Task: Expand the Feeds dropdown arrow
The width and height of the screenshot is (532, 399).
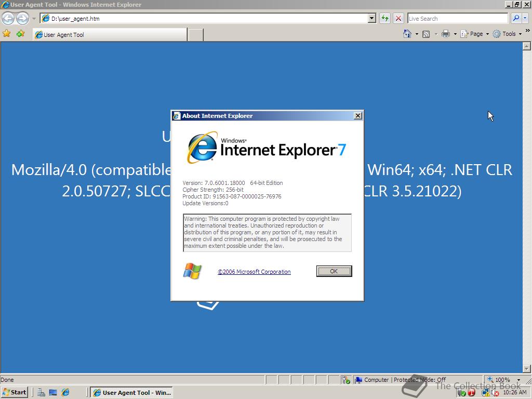Action: 436,34
